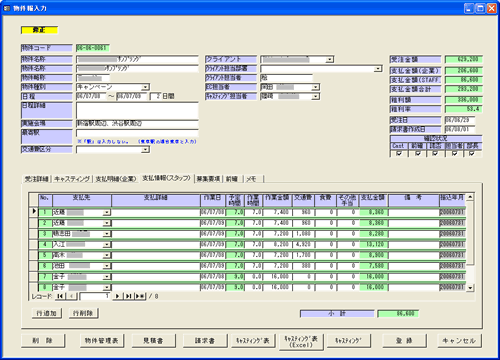Open payee dropdown in row No. 6 池田

point(107,266)
